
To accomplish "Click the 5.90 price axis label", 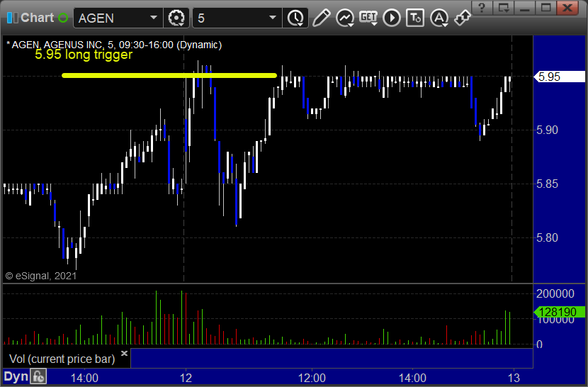I will [x=547, y=130].
